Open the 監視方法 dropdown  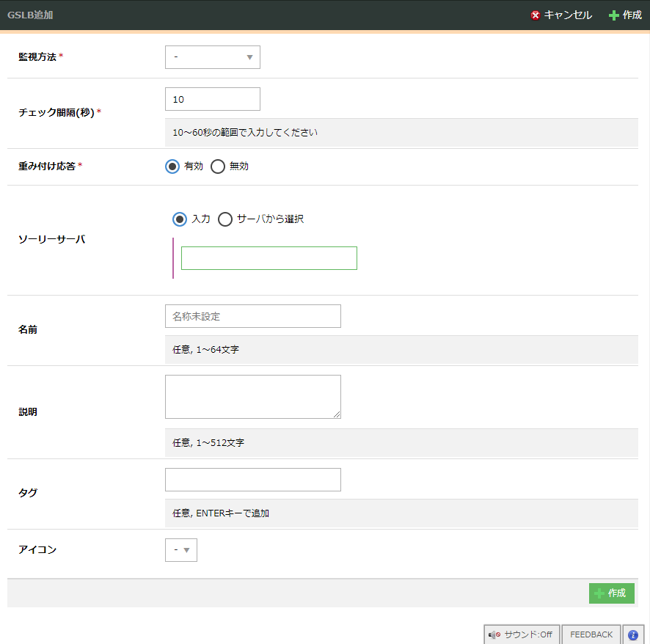coord(213,57)
